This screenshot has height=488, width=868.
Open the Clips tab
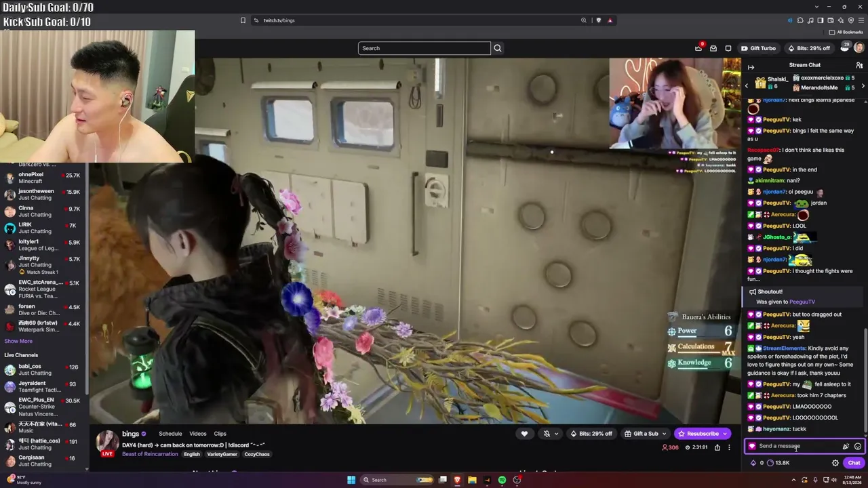220,434
